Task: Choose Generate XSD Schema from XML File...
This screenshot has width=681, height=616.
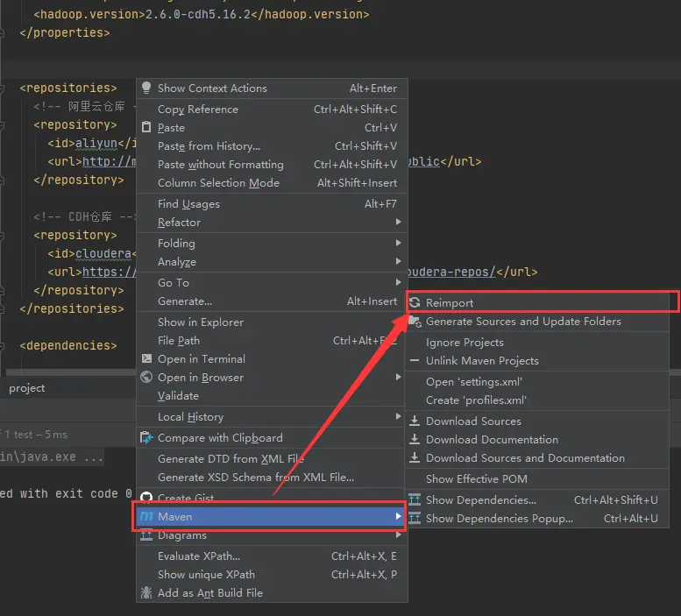Action: (x=272, y=477)
